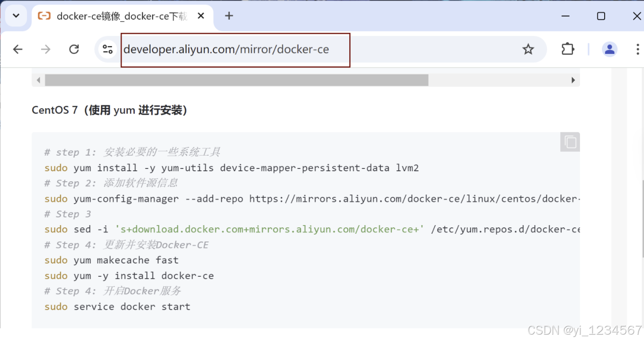Click right arrow of horizontal code scrollbar

(573, 80)
